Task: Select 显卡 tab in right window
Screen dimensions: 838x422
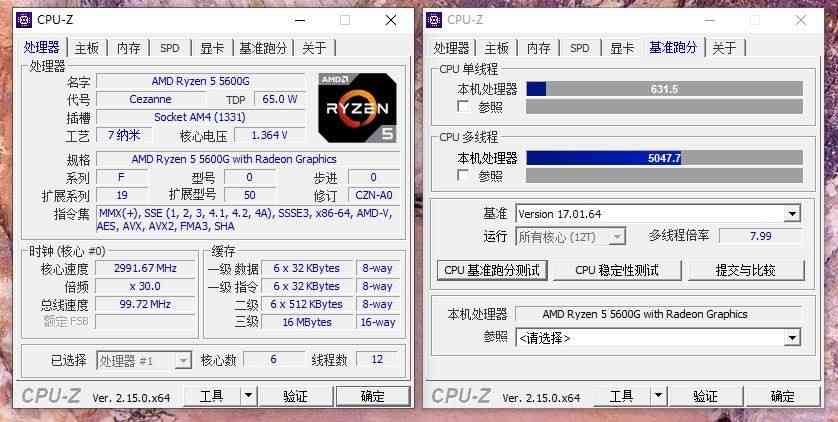Action: tap(622, 48)
